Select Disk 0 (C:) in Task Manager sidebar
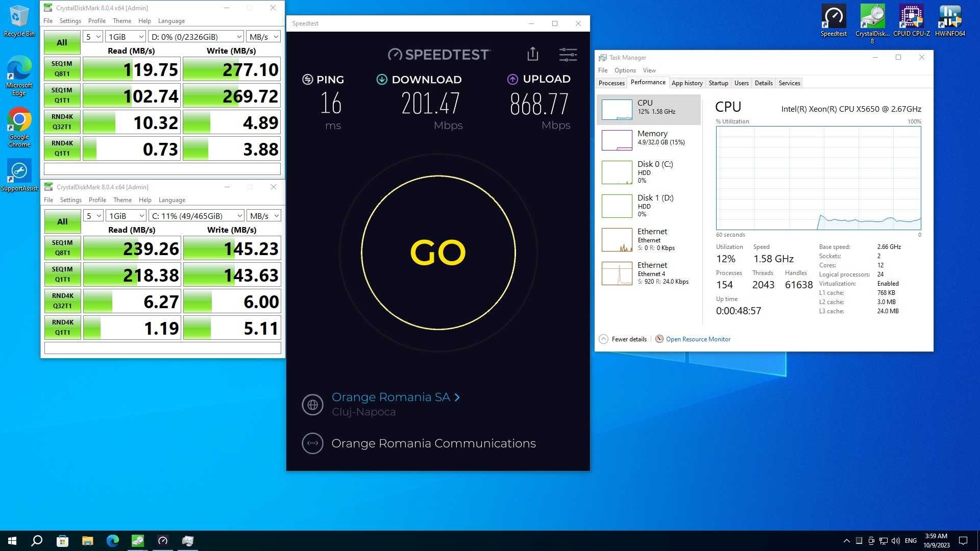980x551 pixels. [648, 172]
